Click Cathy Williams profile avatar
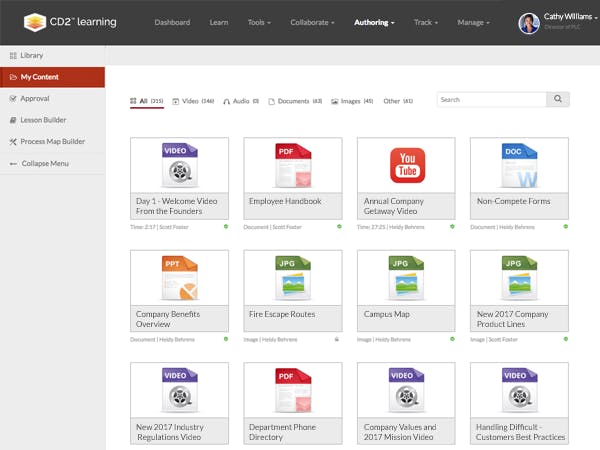 coord(529,23)
